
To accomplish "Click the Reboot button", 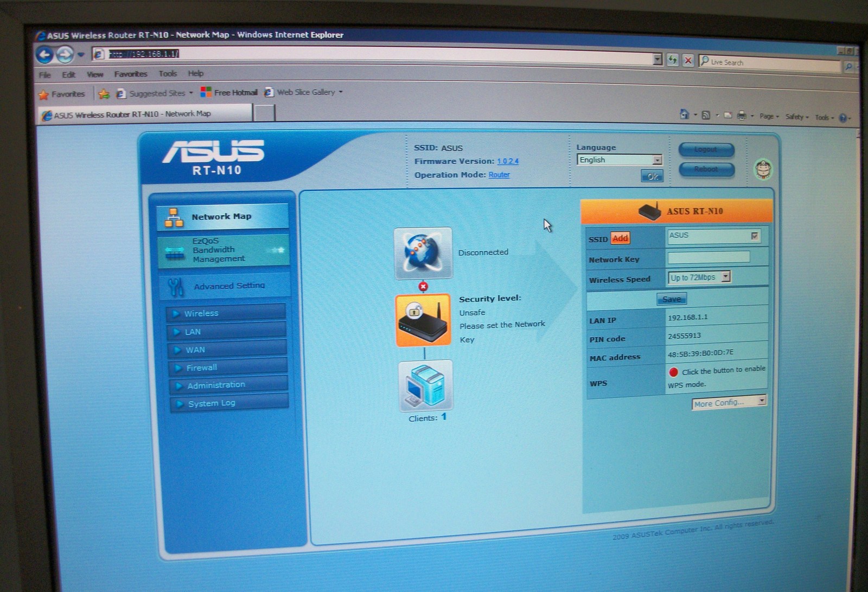I will (x=706, y=169).
